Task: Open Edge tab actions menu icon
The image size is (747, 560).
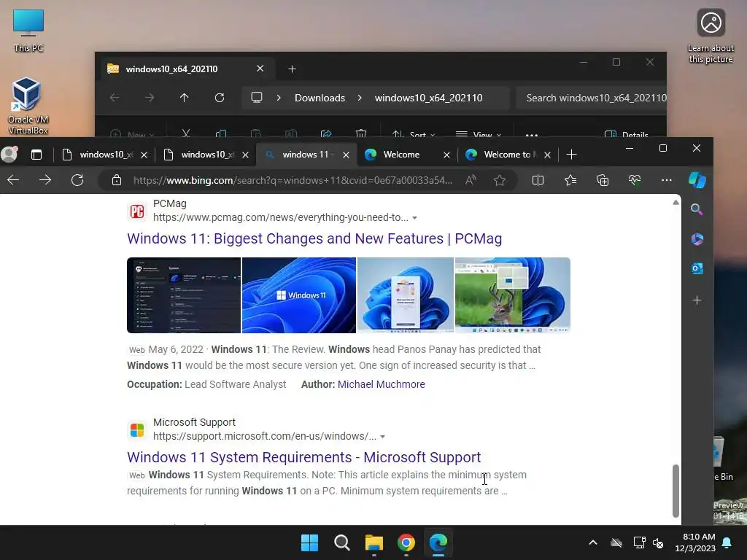Action: coord(36,155)
